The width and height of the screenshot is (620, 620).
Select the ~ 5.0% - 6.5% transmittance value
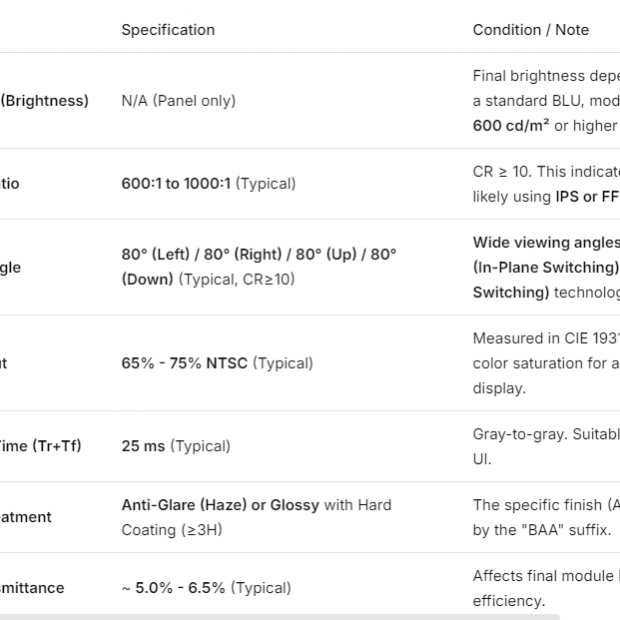pos(178,588)
